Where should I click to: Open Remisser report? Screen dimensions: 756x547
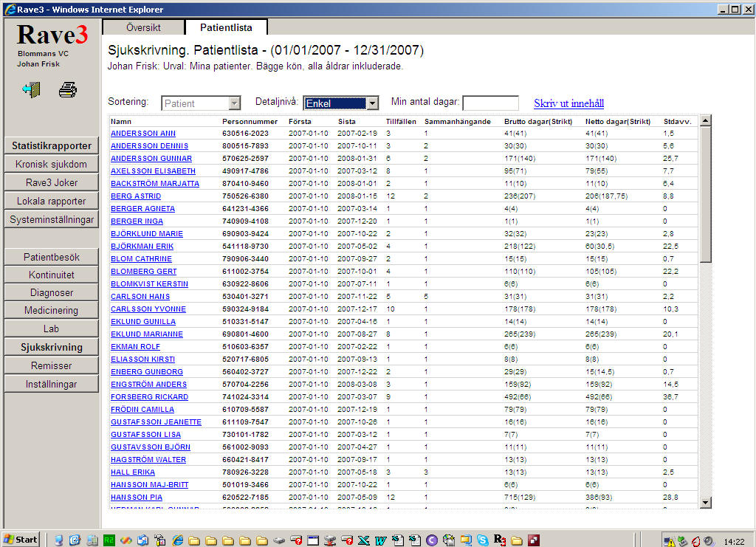click(52, 365)
